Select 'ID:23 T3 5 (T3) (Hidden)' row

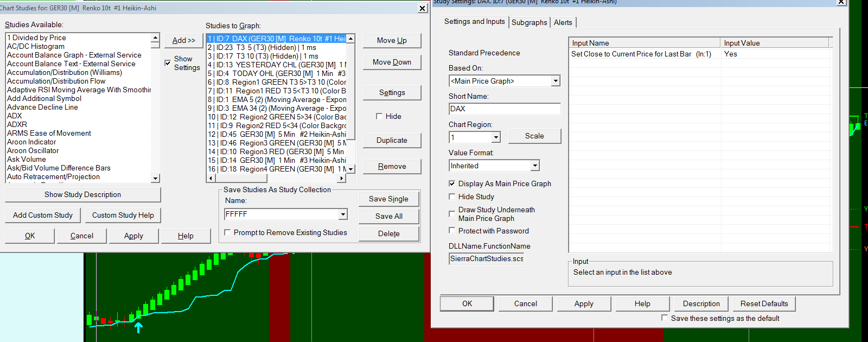pos(277,47)
